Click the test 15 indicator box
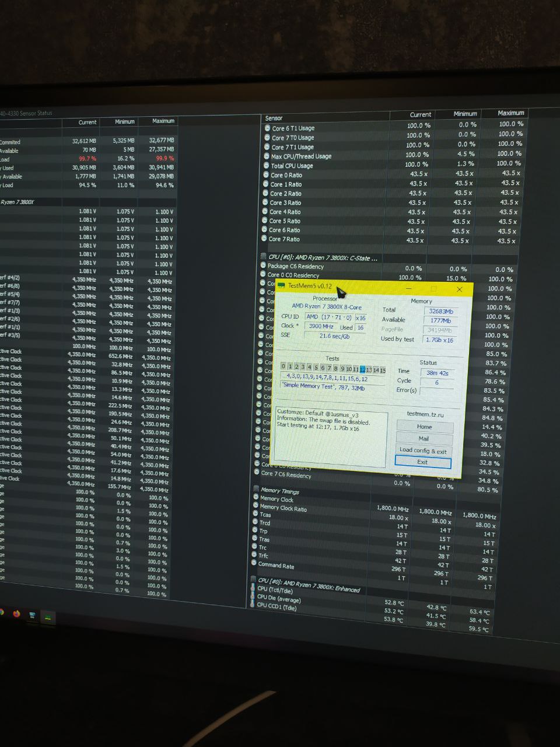The image size is (560, 747). click(x=383, y=370)
